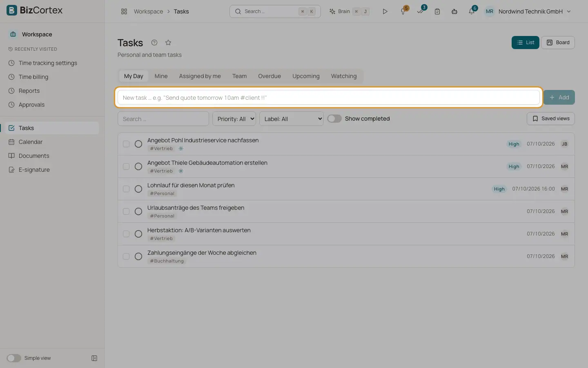Open the Priority: All dropdown

(x=234, y=119)
